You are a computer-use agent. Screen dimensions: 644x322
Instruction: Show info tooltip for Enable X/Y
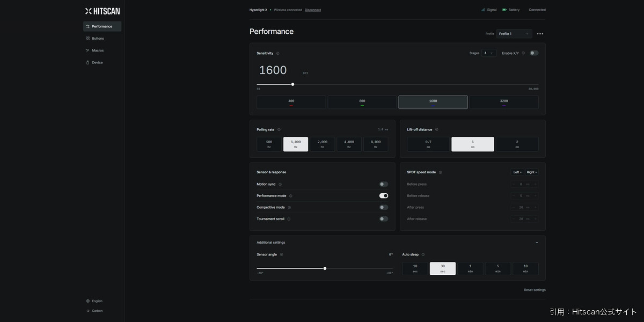click(x=523, y=53)
